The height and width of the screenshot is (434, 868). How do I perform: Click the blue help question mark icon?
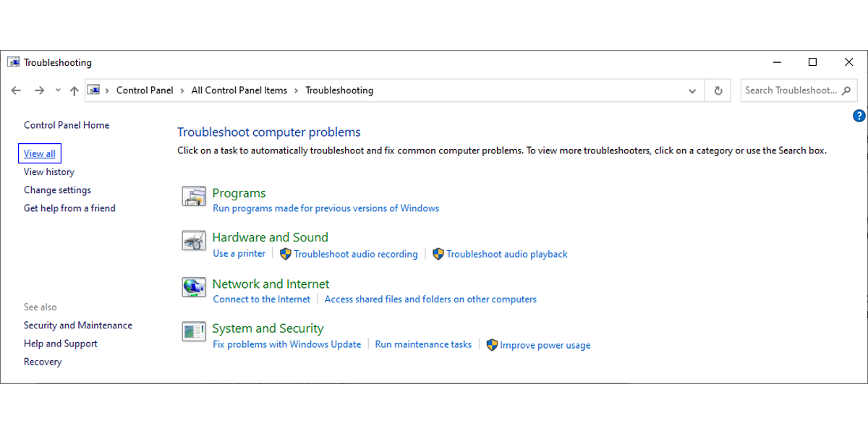859,115
